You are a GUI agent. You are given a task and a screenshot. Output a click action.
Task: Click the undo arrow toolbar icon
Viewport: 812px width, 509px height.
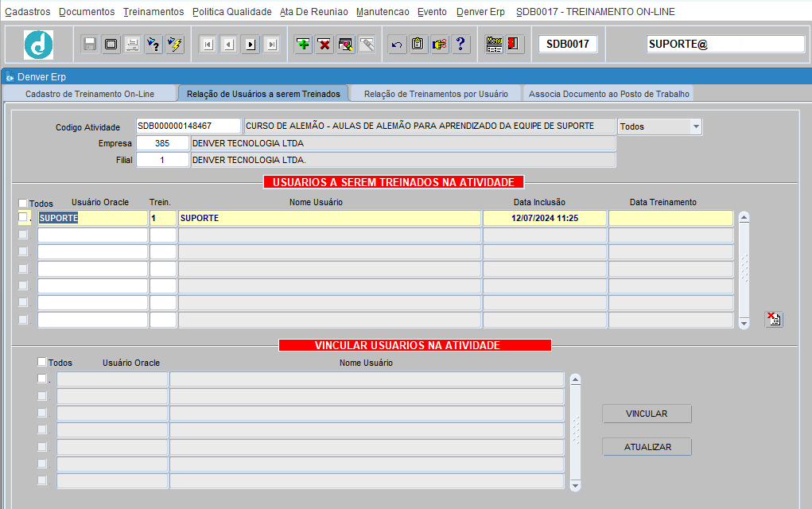coord(397,45)
